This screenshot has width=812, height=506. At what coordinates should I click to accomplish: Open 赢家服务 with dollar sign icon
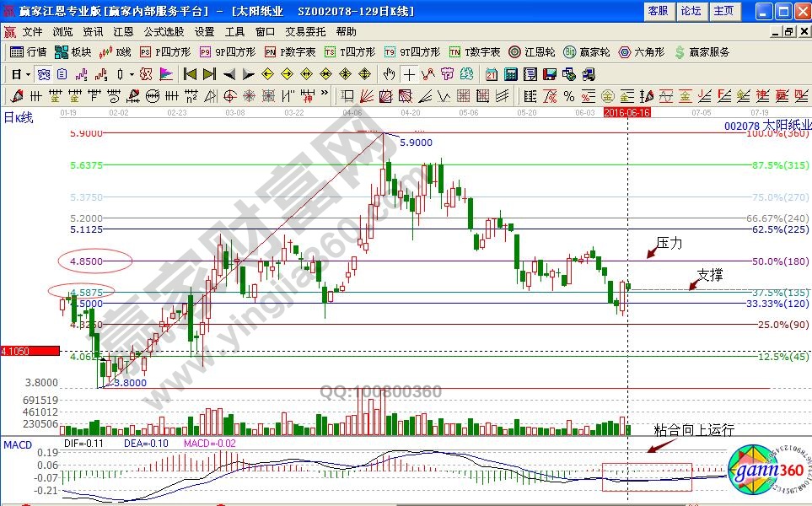coord(702,51)
